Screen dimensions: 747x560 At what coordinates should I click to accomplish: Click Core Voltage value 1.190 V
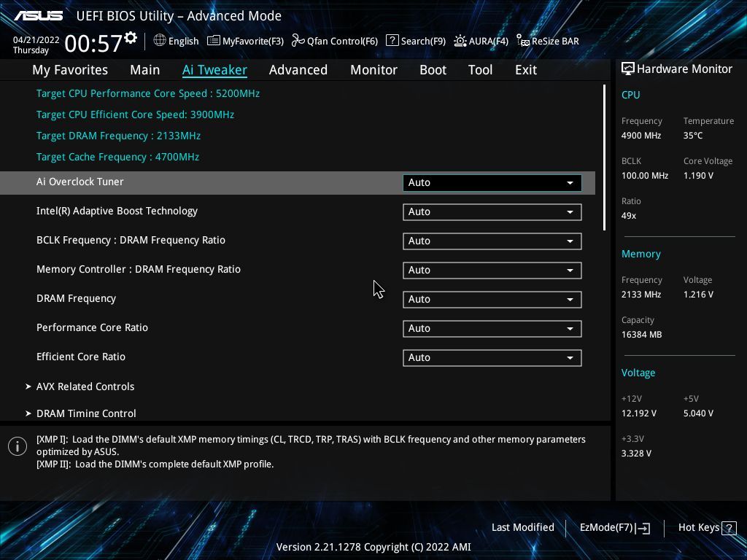click(698, 176)
